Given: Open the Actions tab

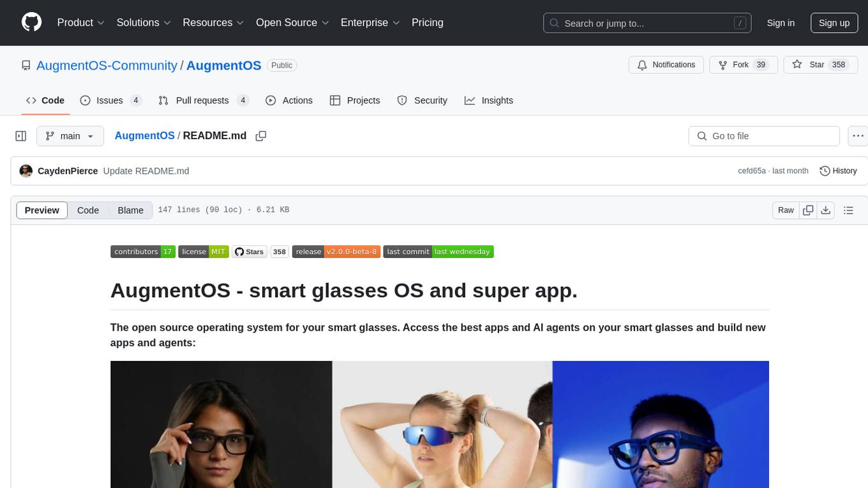Looking at the screenshot, I should [x=289, y=100].
